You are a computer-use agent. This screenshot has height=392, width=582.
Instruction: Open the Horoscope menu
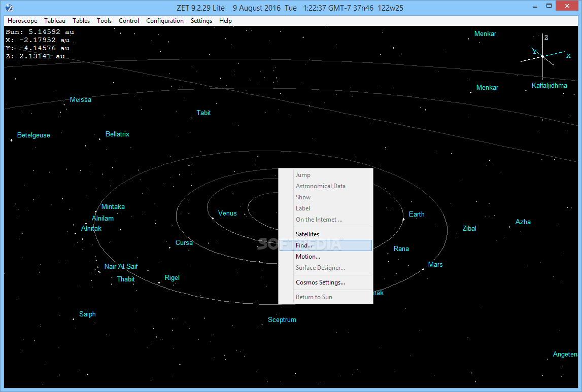click(22, 21)
